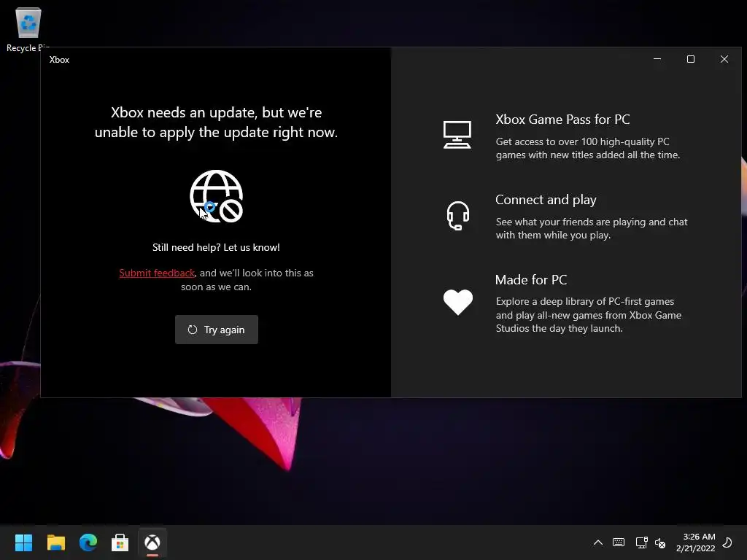Open the clock showing 3:26 AM
The image size is (747, 560).
[695, 542]
